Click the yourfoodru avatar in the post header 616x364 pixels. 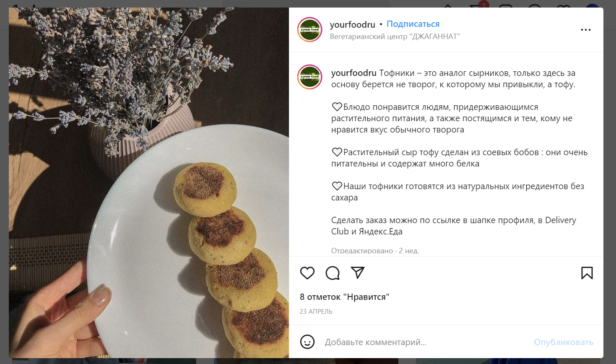309,30
